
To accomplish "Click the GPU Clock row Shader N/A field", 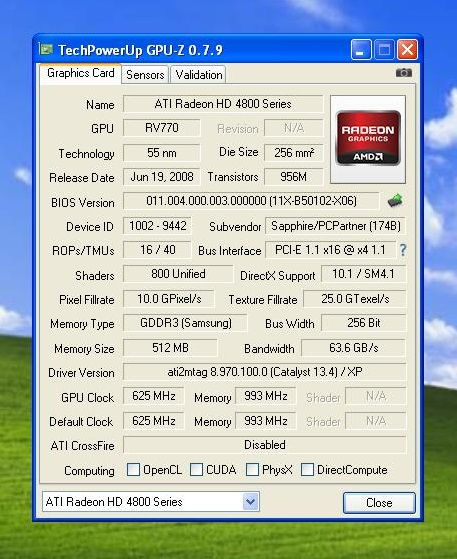I will pyautogui.click(x=376, y=396).
